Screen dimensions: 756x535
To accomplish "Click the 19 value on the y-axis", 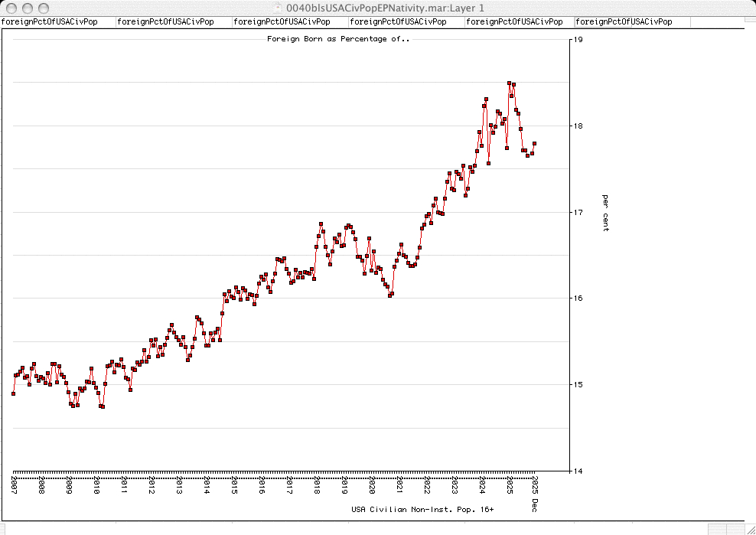I will click(x=578, y=39).
